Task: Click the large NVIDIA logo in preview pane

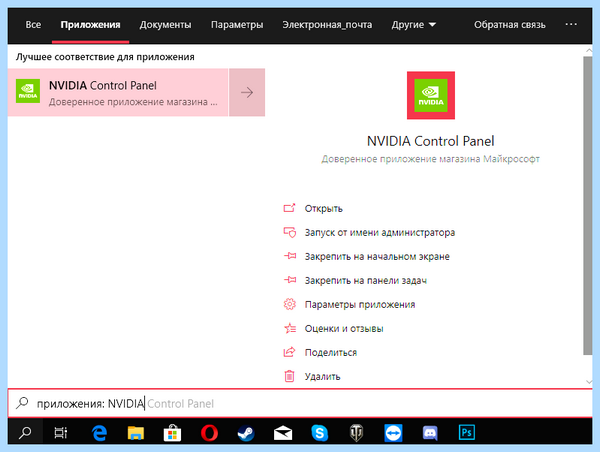Action: (430, 95)
